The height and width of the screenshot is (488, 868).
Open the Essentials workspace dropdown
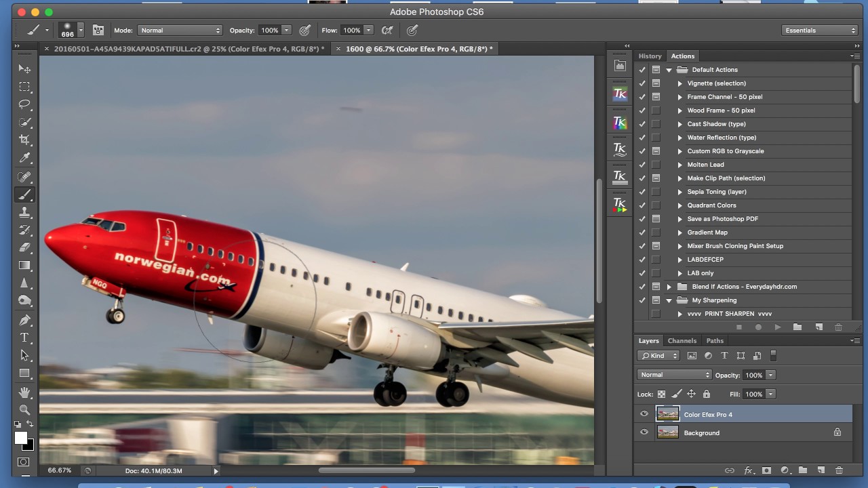(x=820, y=30)
